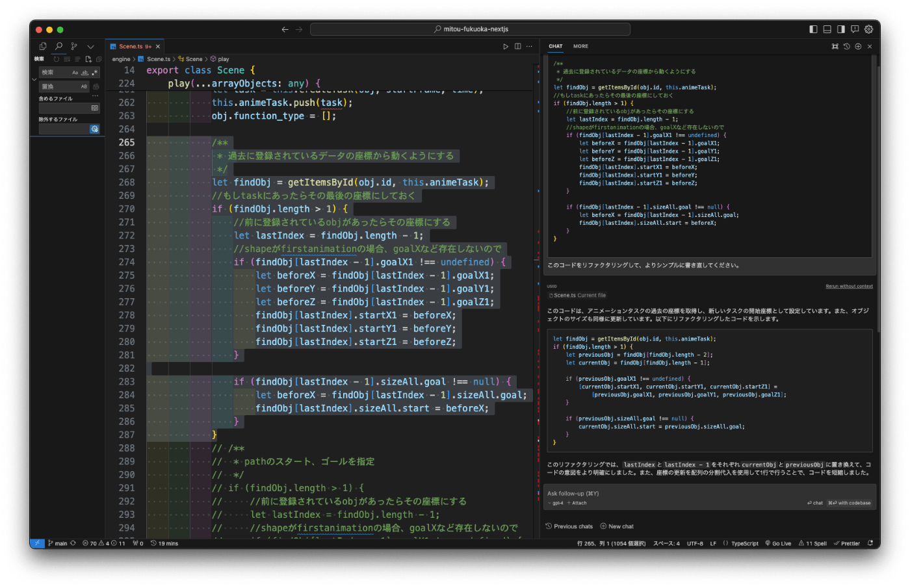Open problems count 70 errors indicator
910x588 pixels.
[x=104, y=543]
